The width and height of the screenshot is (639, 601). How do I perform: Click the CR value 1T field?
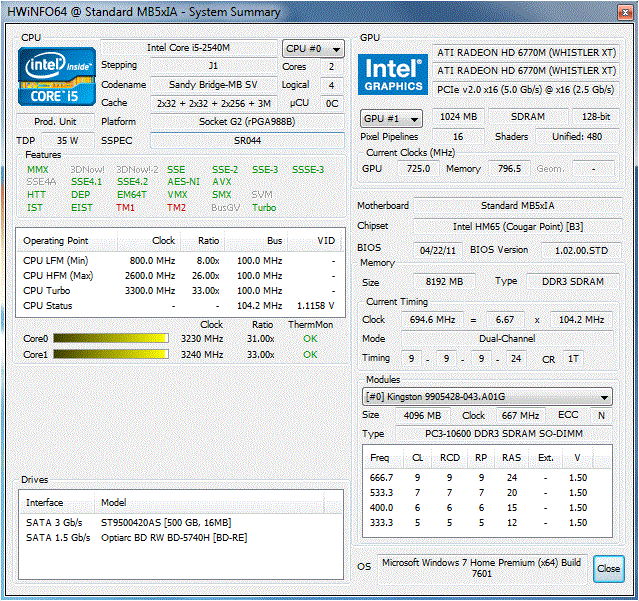pos(573,359)
